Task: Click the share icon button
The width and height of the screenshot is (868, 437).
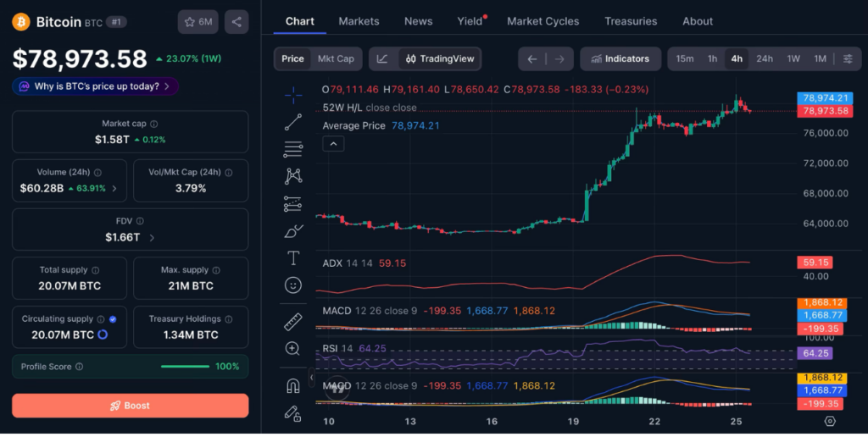Action: (236, 22)
